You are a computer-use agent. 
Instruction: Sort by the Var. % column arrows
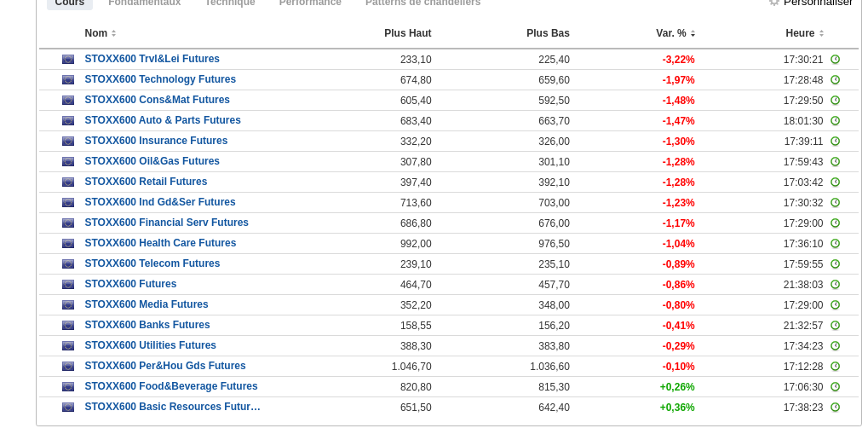coord(693,34)
